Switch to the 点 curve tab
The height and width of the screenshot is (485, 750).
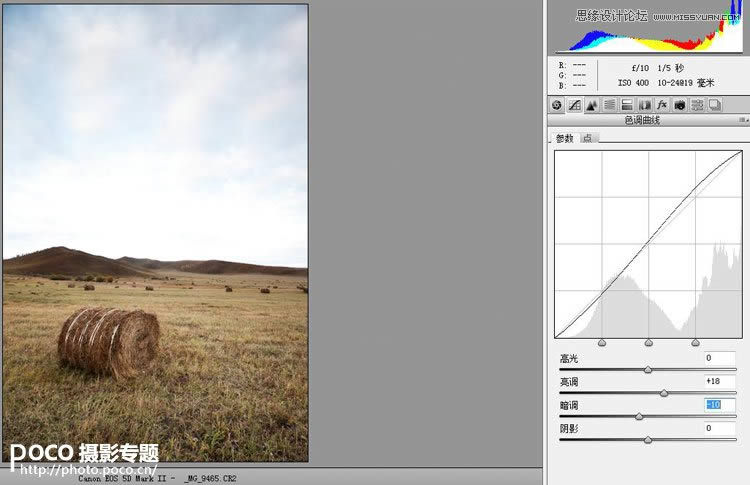(x=588, y=138)
